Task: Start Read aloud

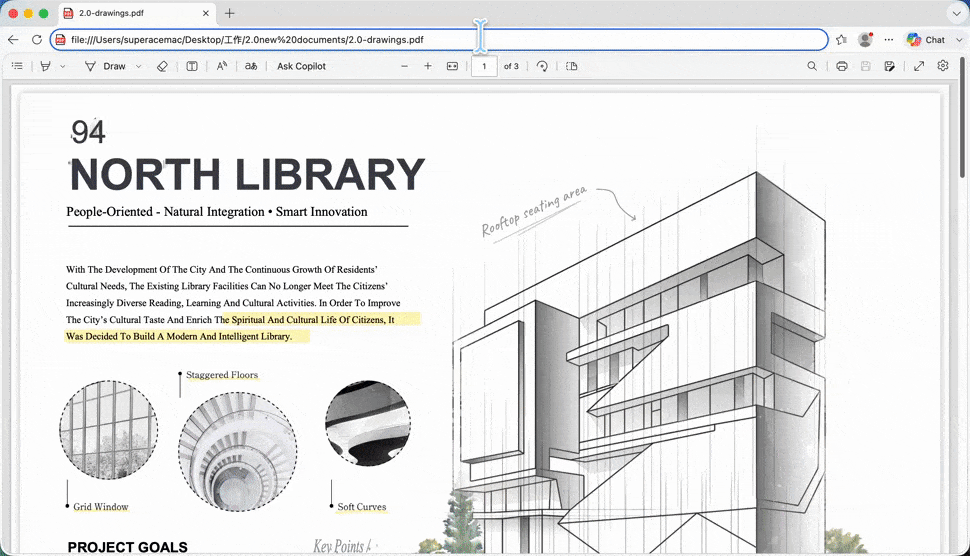Action: click(221, 66)
